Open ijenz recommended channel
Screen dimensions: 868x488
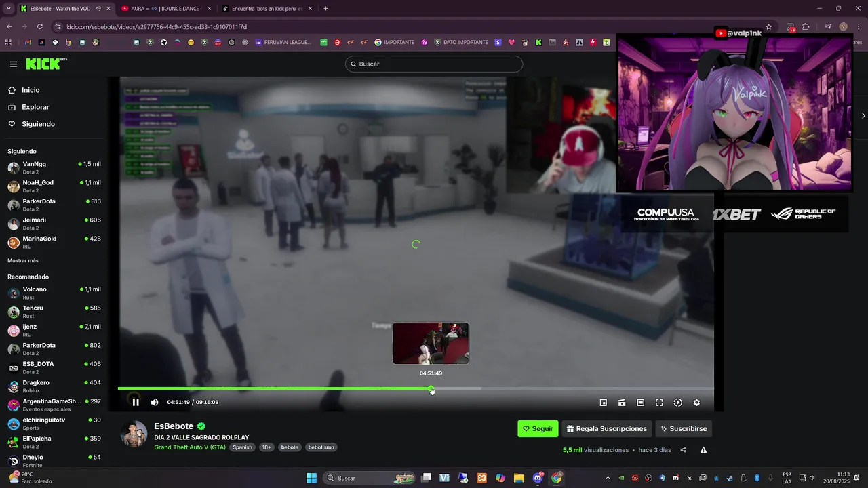54,330
